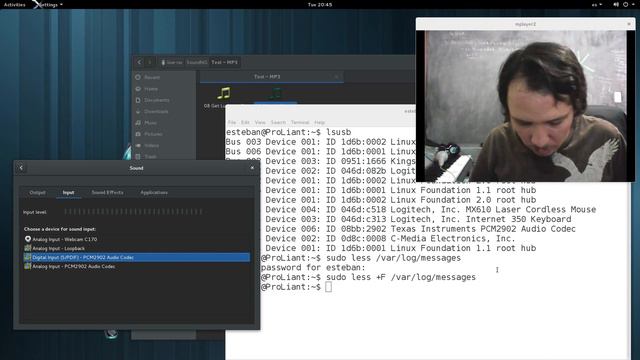Open Downloads in the files sidebar
Screen dimensions: 640x360
click(x=156, y=111)
